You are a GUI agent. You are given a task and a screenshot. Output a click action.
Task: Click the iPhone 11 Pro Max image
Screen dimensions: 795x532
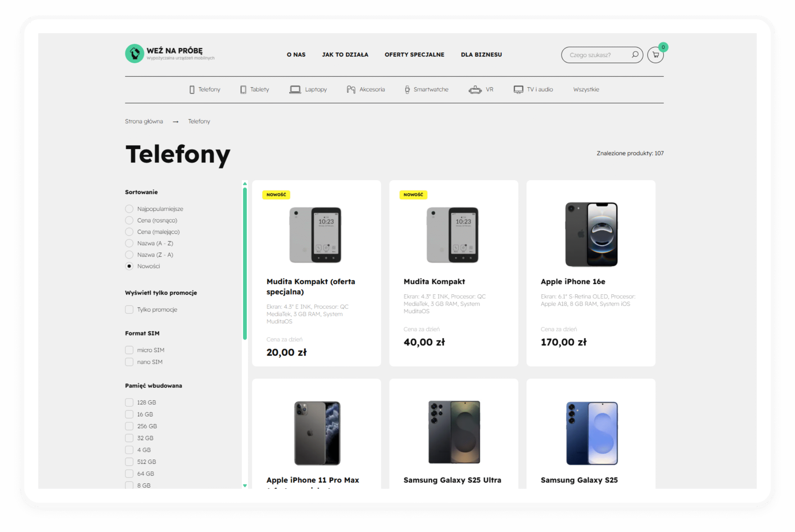coord(317,433)
